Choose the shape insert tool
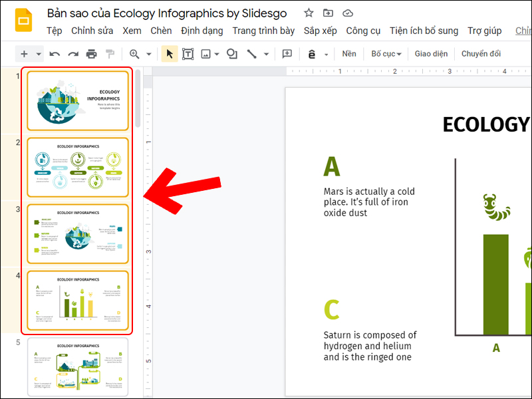532x399 pixels. click(x=232, y=54)
